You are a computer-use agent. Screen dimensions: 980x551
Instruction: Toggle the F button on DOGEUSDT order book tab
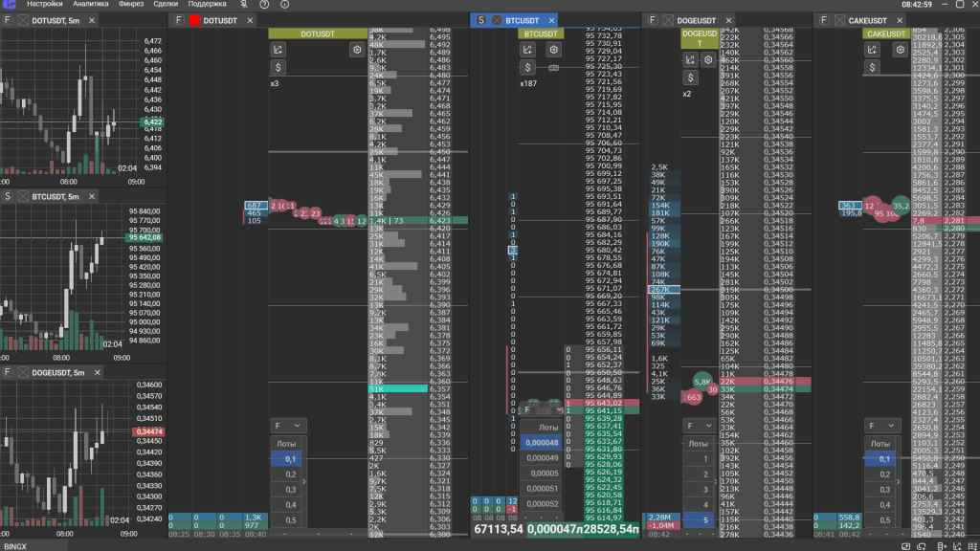(x=653, y=20)
